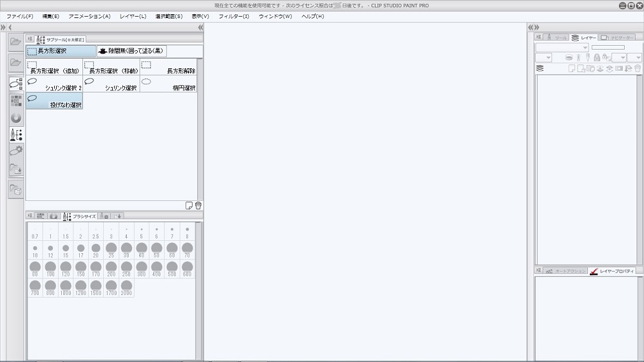Select the 投げなわ選択 sub tool
Viewport: 644px width, 362px height.
pos(54,101)
